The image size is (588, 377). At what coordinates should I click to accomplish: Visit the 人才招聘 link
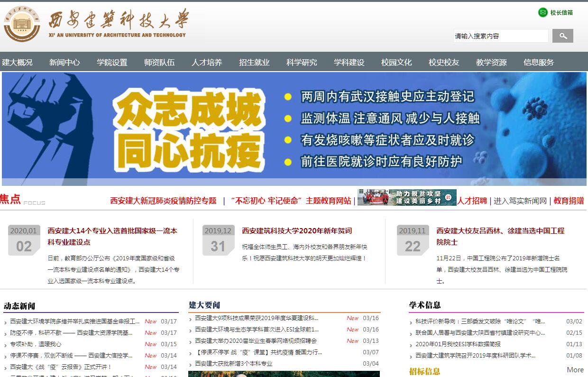pos(472,201)
